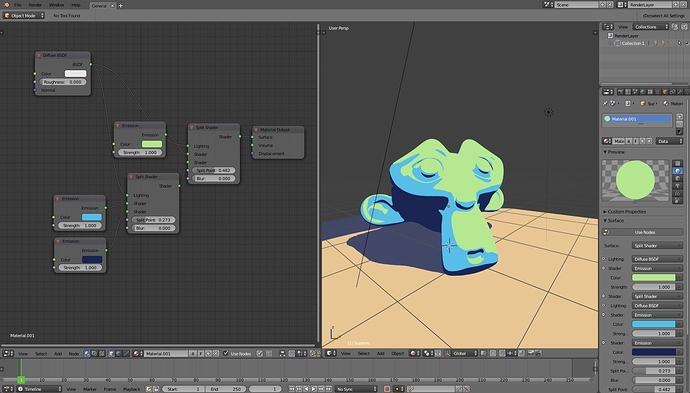Select the flat plane preview type icon
Image resolution: width=690 pixels, height=393 pixels.
[x=678, y=163]
